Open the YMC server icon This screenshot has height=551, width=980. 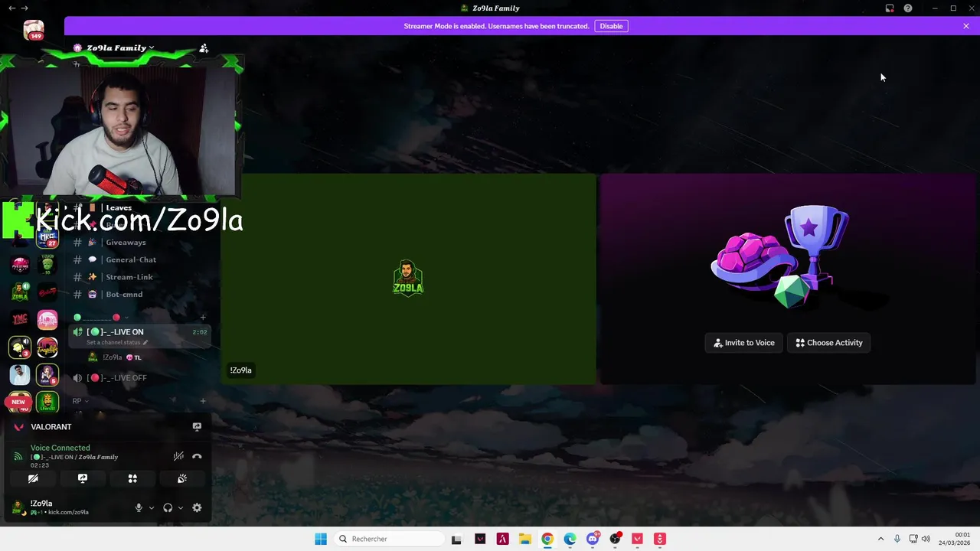(x=20, y=319)
